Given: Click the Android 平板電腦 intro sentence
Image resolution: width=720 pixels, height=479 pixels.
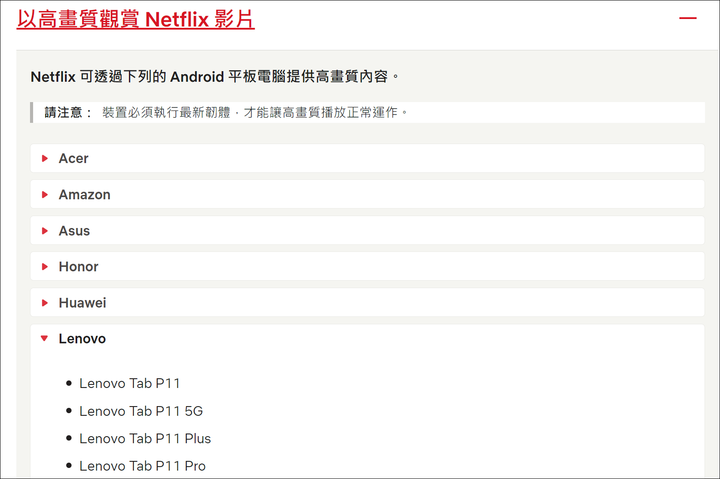Looking at the screenshot, I should tap(214, 77).
